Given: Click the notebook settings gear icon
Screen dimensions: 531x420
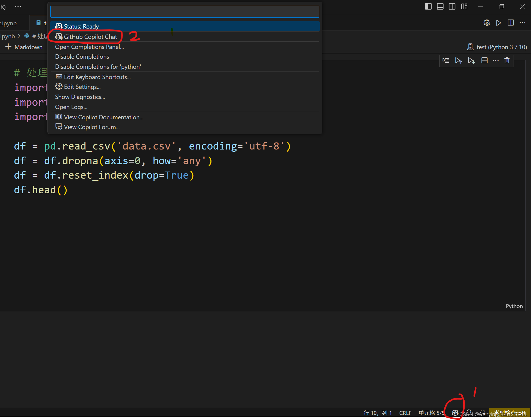Looking at the screenshot, I should coord(487,23).
